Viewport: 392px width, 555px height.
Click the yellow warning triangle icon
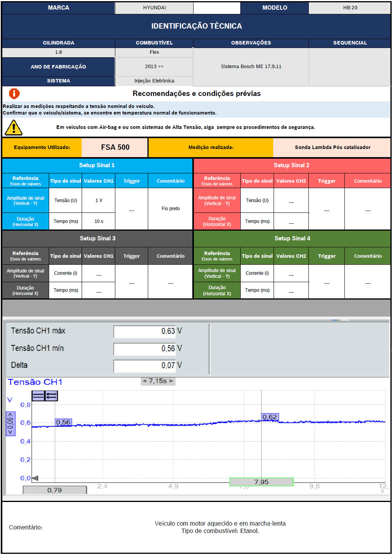(x=14, y=128)
